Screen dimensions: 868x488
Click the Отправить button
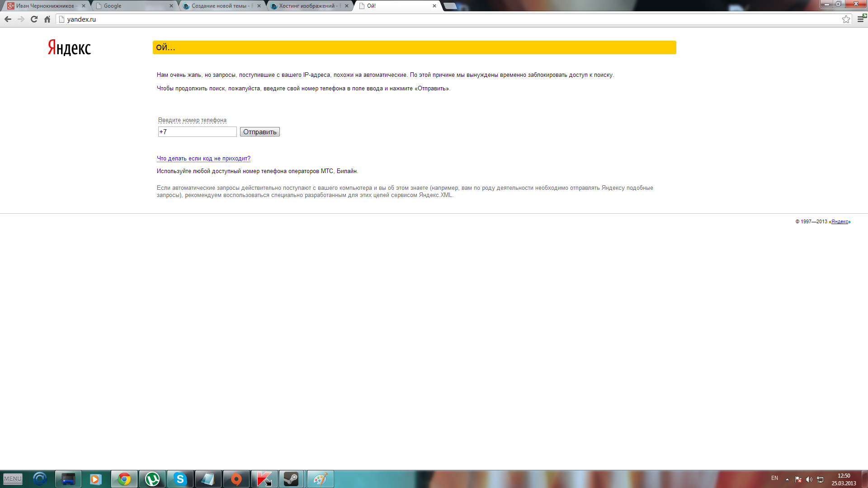coord(260,131)
